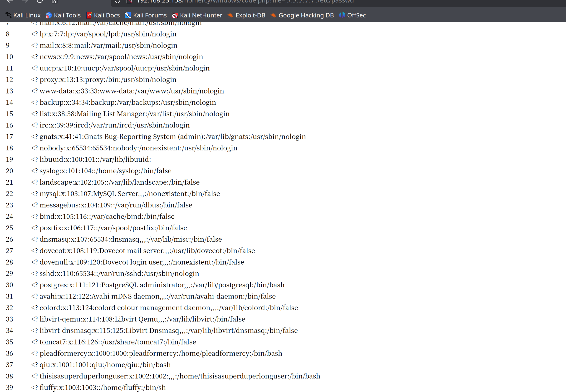This screenshot has height=392, width=566.
Task: Open the OffSec bookmark
Action: pyautogui.click(x=352, y=15)
